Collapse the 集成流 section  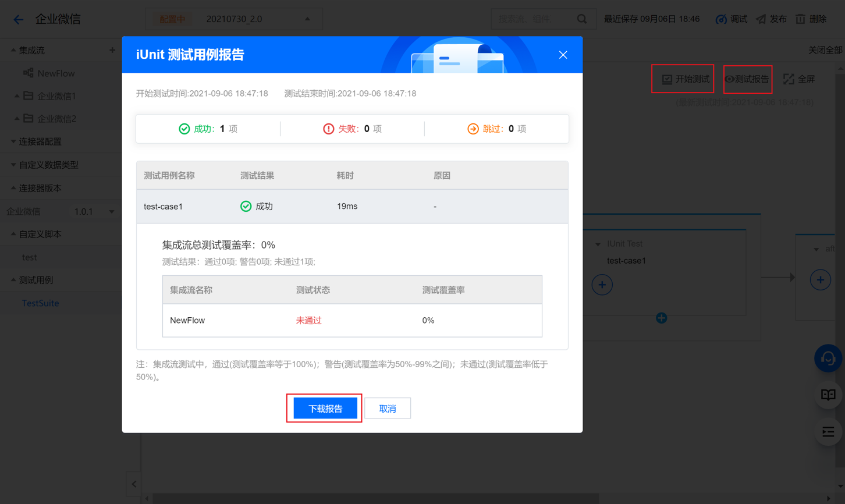(13, 51)
